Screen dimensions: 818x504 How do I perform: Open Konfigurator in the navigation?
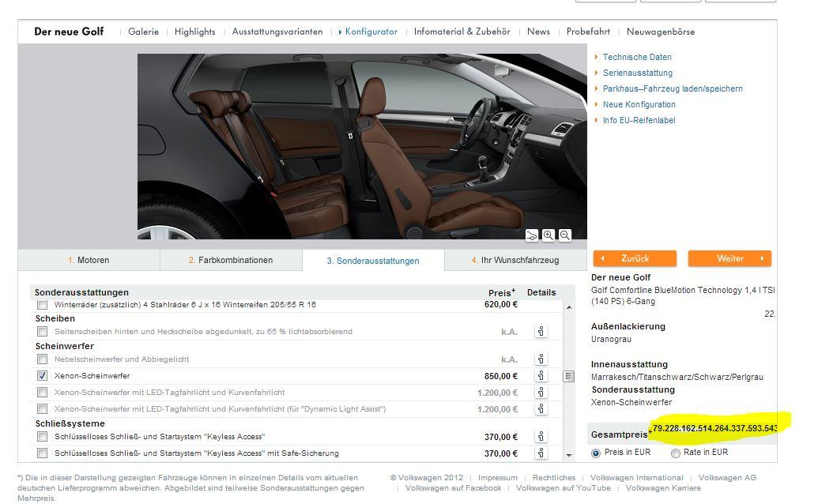[x=371, y=32]
